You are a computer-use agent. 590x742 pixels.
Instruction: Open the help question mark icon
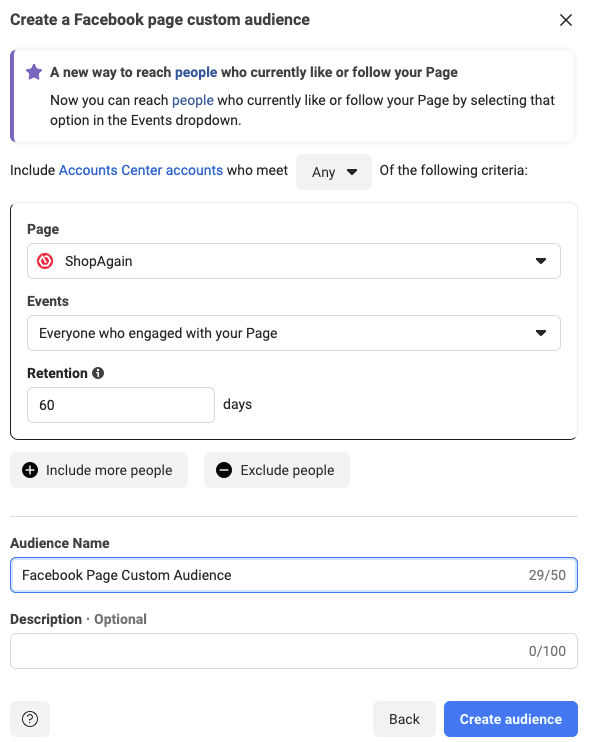(x=30, y=719)
